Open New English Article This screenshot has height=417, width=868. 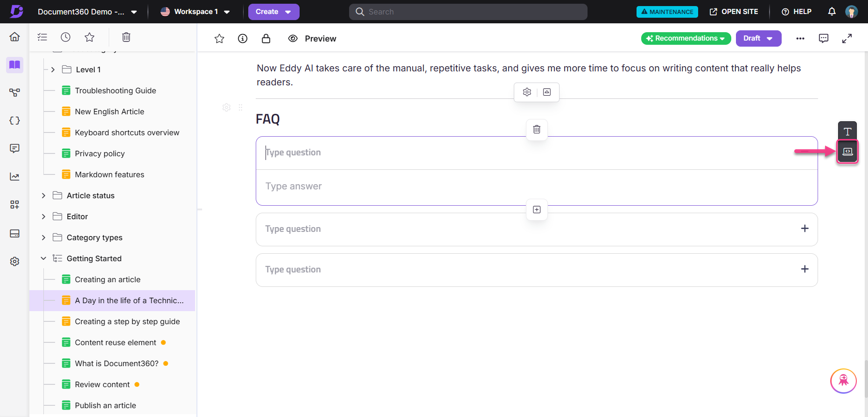[x=109, y=111]
